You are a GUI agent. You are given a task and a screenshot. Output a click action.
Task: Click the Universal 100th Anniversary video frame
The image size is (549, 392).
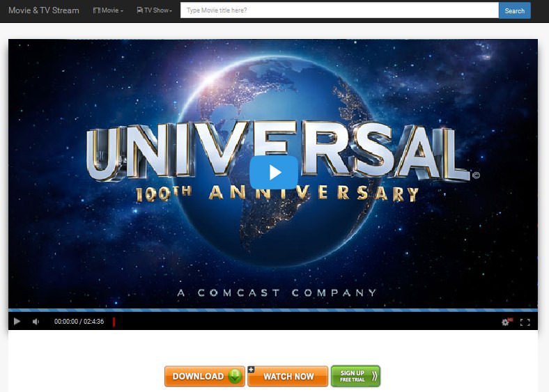tap(273, 173)
